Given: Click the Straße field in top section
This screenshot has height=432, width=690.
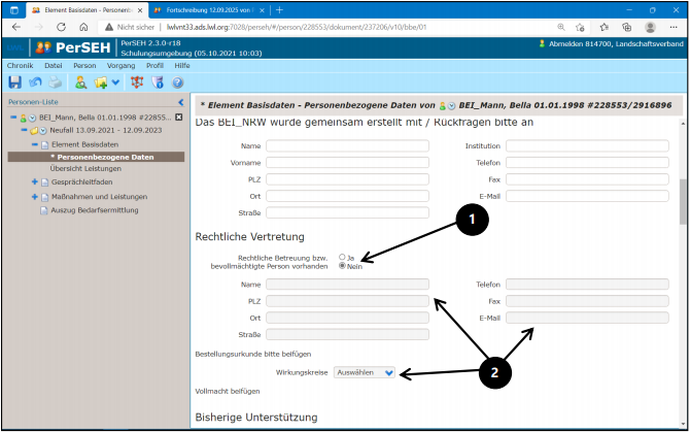Looking at the screenshot, I should [347, 212].
